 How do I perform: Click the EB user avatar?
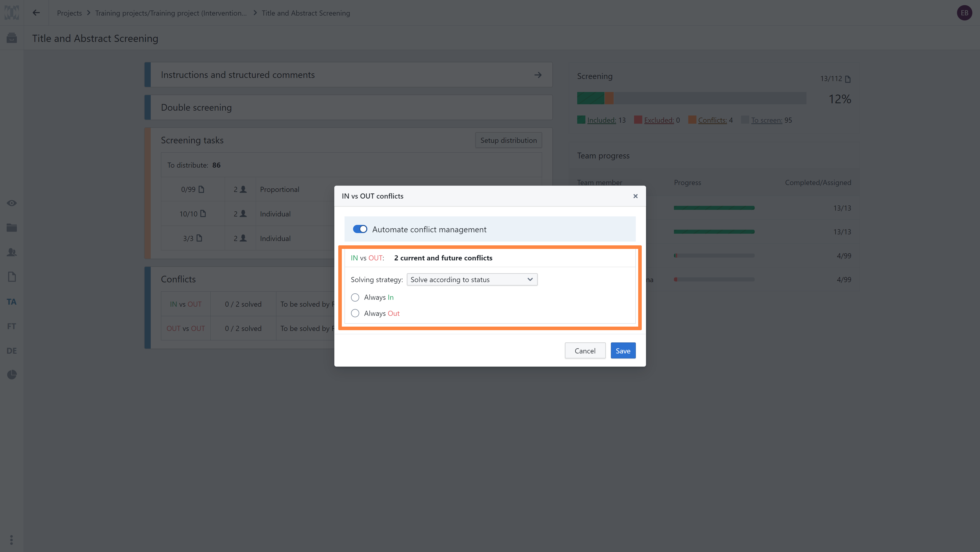point(964,13)
